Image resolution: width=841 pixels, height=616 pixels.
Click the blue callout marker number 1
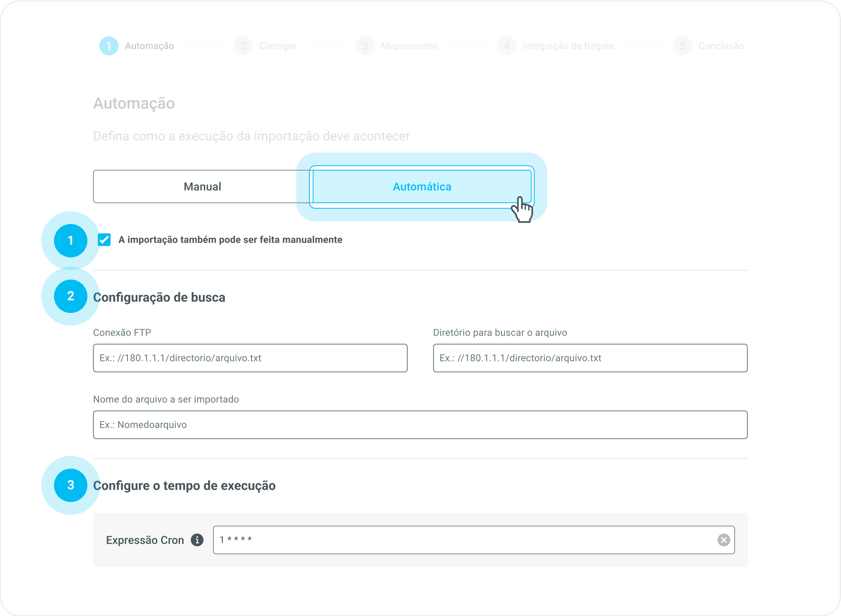tap(71, 240)
